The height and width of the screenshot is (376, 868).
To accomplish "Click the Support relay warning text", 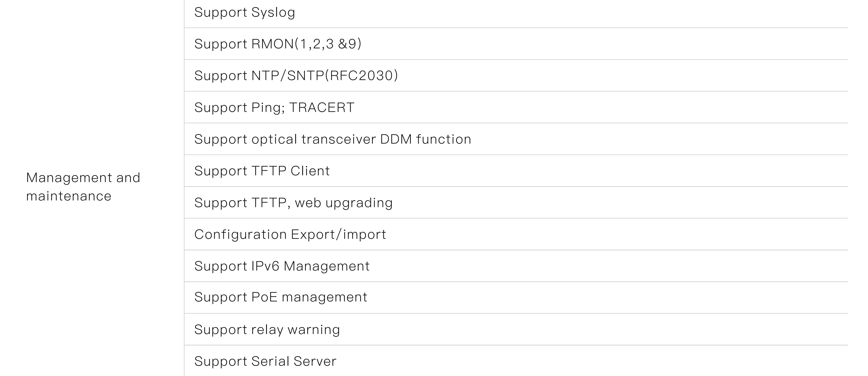I will (x=267, y=330).
